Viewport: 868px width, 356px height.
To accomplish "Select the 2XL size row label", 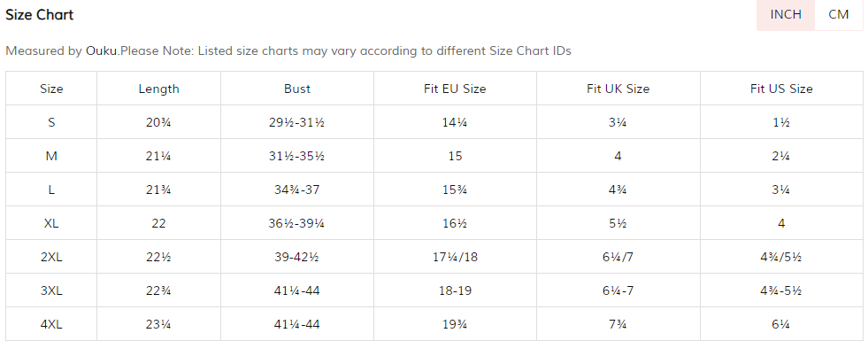I will (x=51, y=257).
